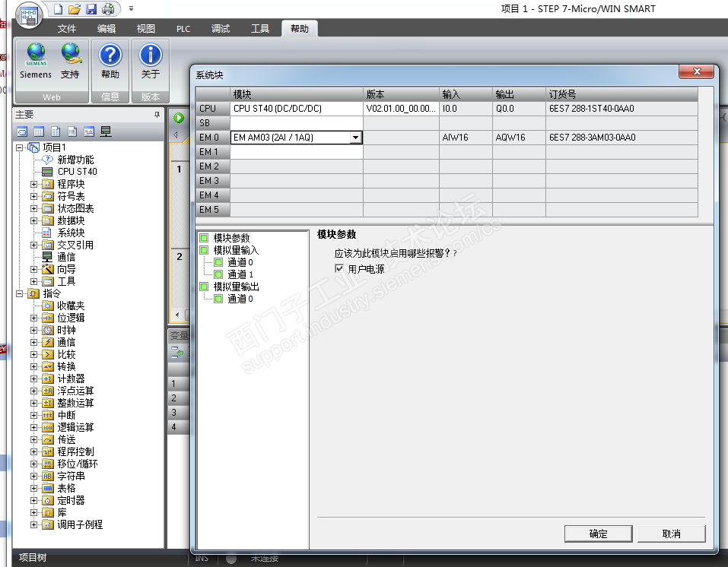
Task: Click the green run arrow icon in editor
Action: tap(179, 118)
